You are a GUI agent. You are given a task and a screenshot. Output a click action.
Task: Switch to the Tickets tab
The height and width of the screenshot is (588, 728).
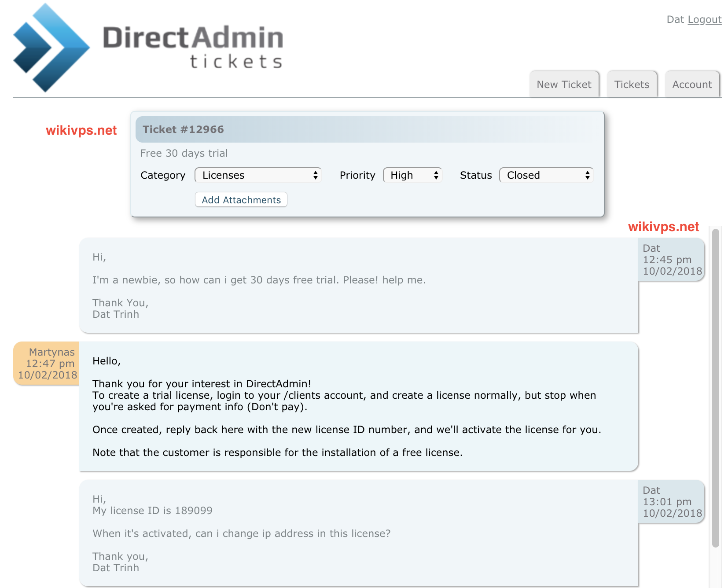[632, 84]
